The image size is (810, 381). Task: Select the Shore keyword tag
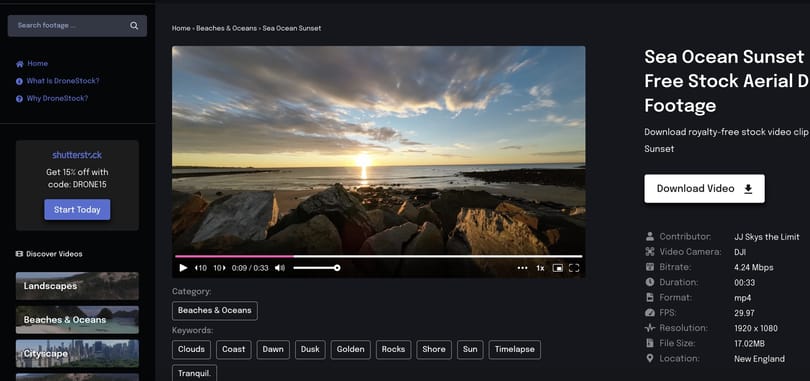(x=434, y=350)
